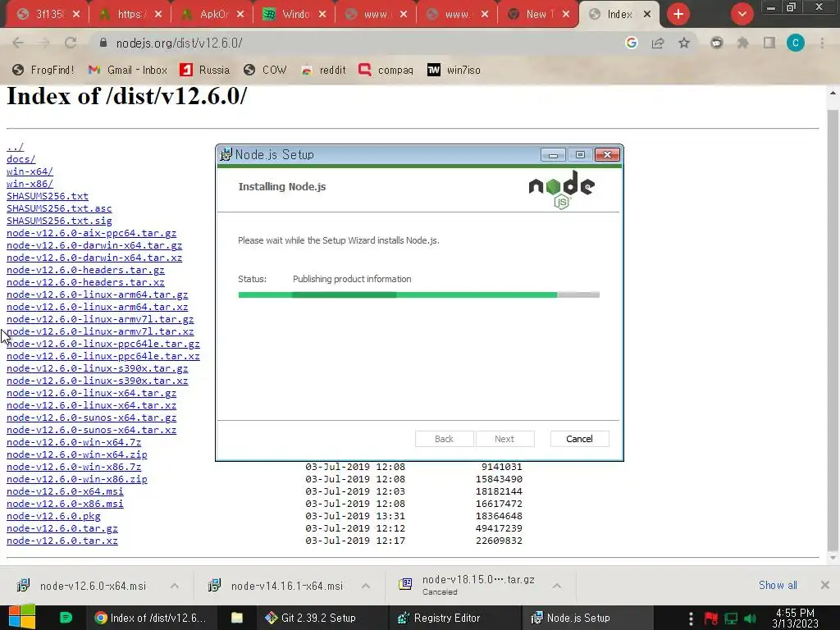Open network tray icon

731,619
